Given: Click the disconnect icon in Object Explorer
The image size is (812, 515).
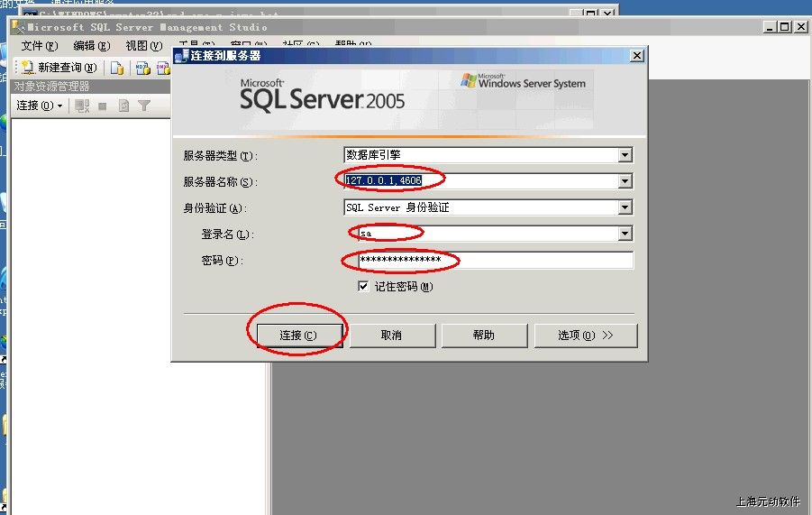Looking at the screenshot, I should point(82,106).
